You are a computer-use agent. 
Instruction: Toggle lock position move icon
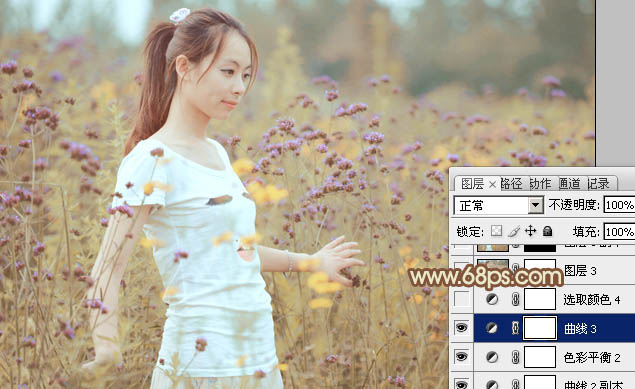pyautogui.click(x=530, y=231)
